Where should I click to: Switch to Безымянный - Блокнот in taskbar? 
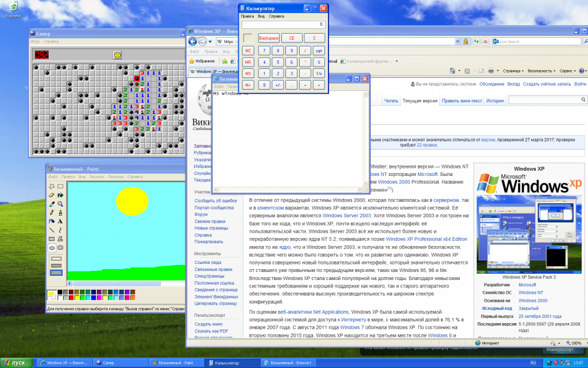coord(289,363)
